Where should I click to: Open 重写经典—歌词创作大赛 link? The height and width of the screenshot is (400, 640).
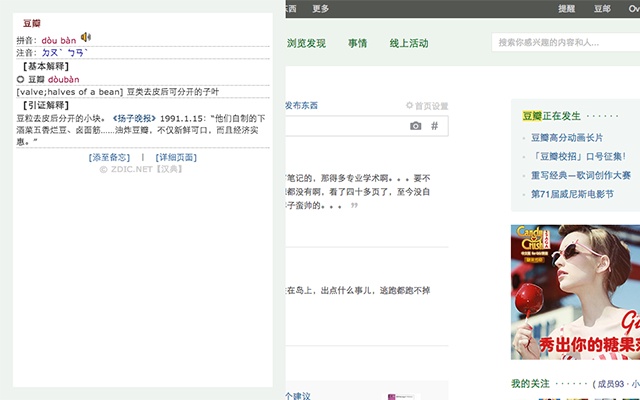581,175
